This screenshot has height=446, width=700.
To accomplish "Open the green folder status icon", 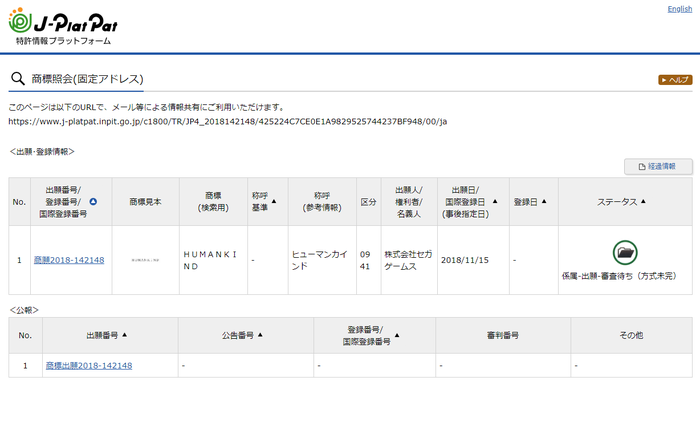I will [625, 253].
